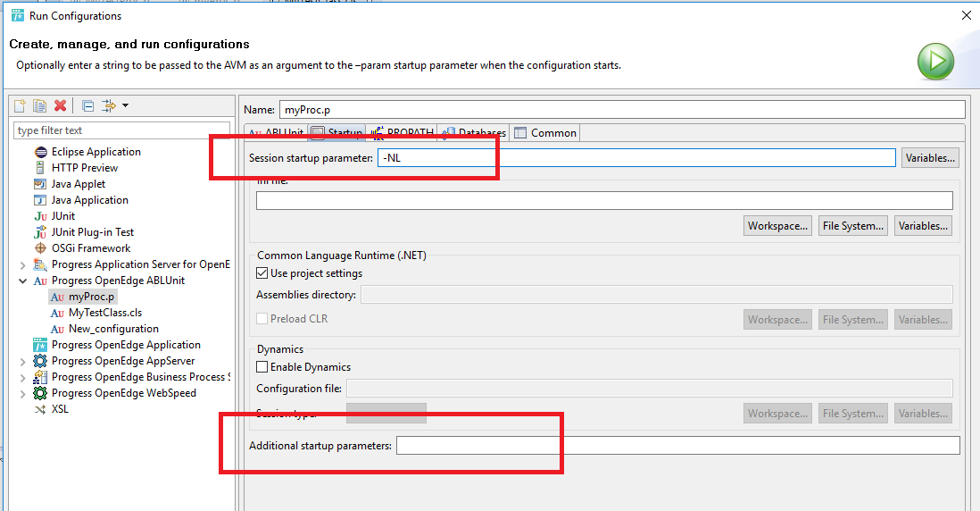The width and height of the screenshot is (980, 511).
Task: Click the green Run icon at top right
Action: (935, 62)
